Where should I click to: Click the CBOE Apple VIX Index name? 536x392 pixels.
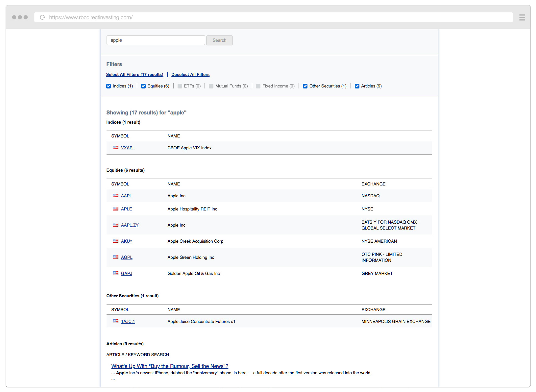[x=189, y=148]
